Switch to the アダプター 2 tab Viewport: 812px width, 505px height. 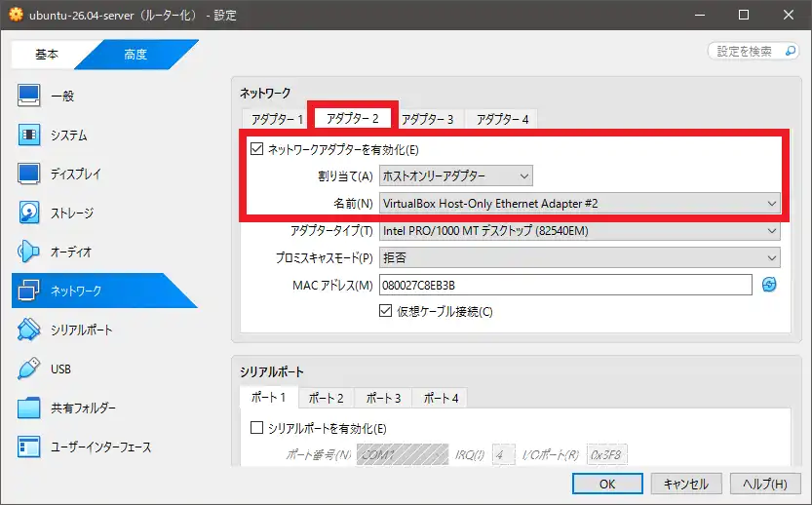353,119
